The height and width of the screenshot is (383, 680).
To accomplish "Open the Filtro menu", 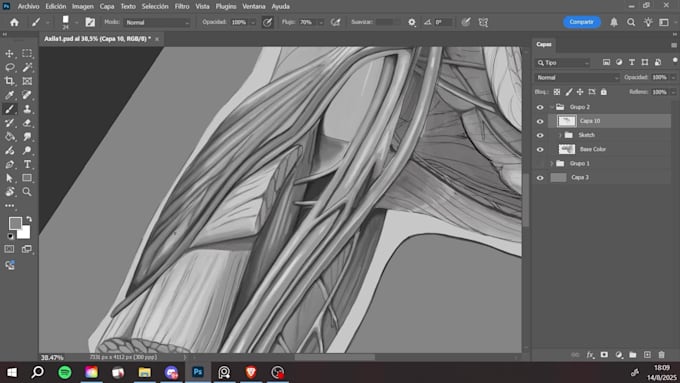I will tap(182, 7).
